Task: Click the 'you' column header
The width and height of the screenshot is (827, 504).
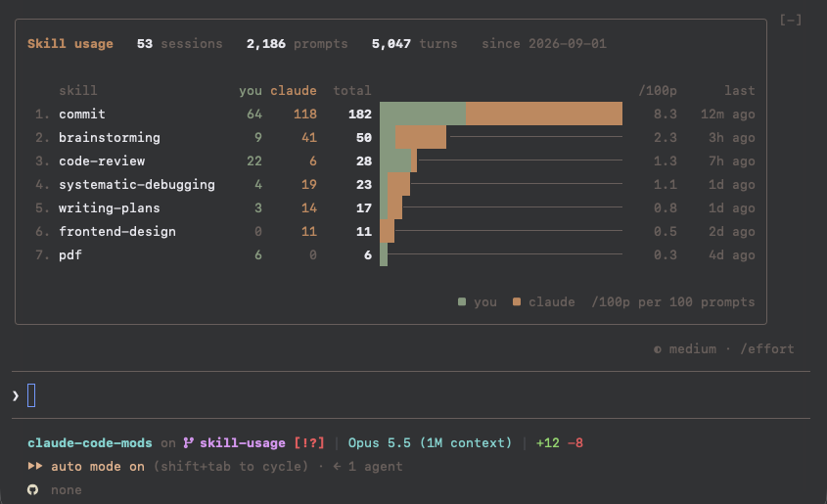Action: 251,91
